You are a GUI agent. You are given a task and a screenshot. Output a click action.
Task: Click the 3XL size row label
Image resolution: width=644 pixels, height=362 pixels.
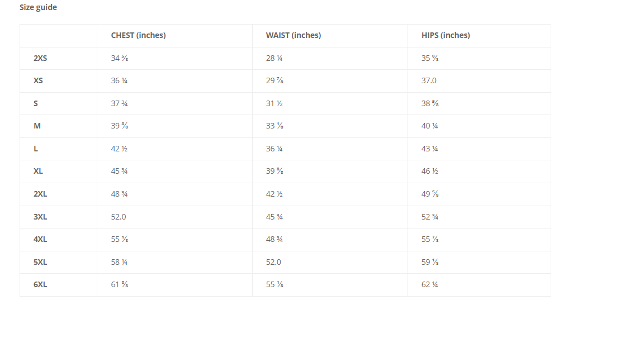click(40, 217)
